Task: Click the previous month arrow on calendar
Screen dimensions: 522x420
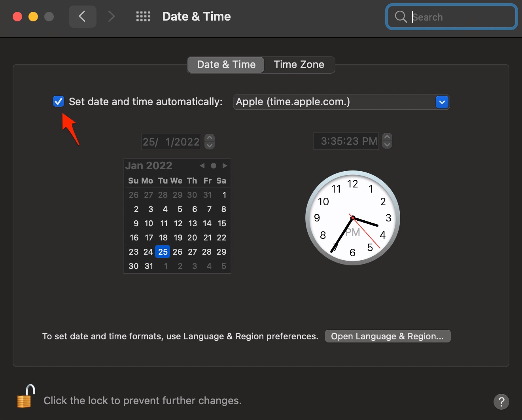Action: click(202, 166)
